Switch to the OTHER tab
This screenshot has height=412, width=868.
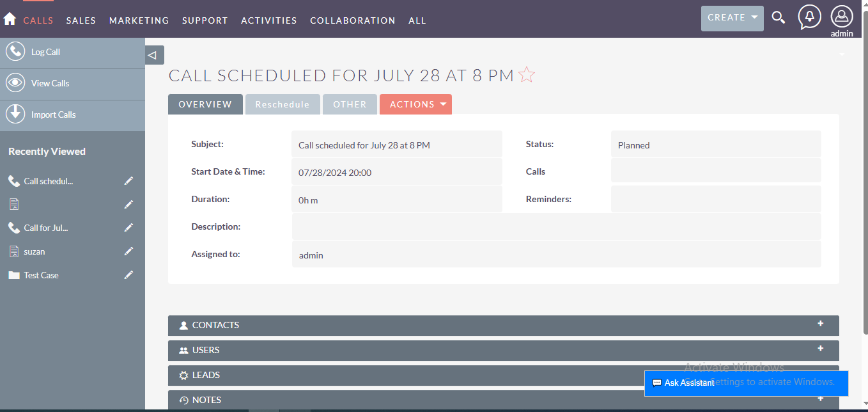tap(350, 104)
